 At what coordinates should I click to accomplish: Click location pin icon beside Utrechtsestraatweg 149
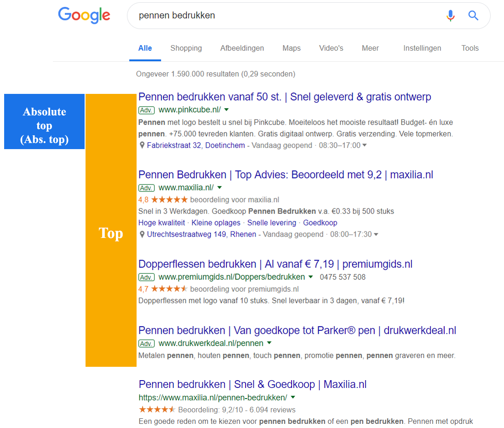coord(142,234)
